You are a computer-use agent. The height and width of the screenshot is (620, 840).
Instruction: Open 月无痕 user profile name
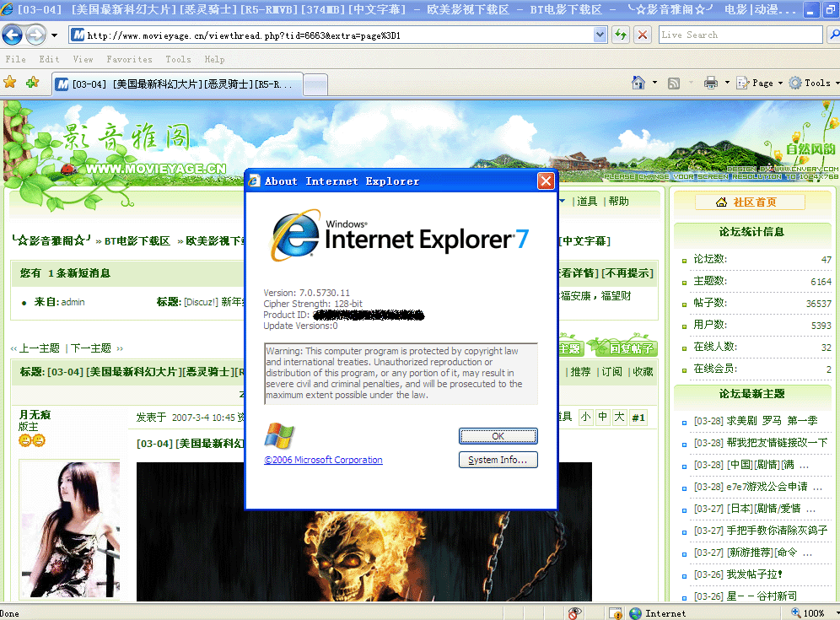pos(35,415)
